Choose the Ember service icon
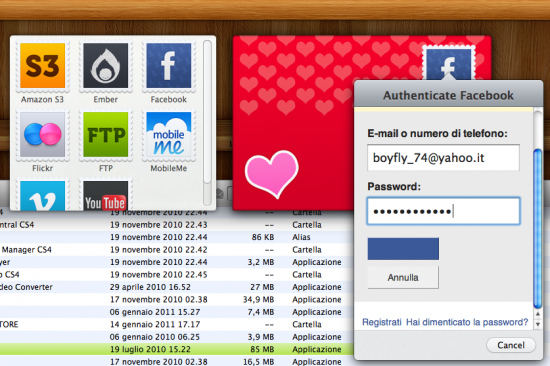The image size is (550, 366). point(106,66)
